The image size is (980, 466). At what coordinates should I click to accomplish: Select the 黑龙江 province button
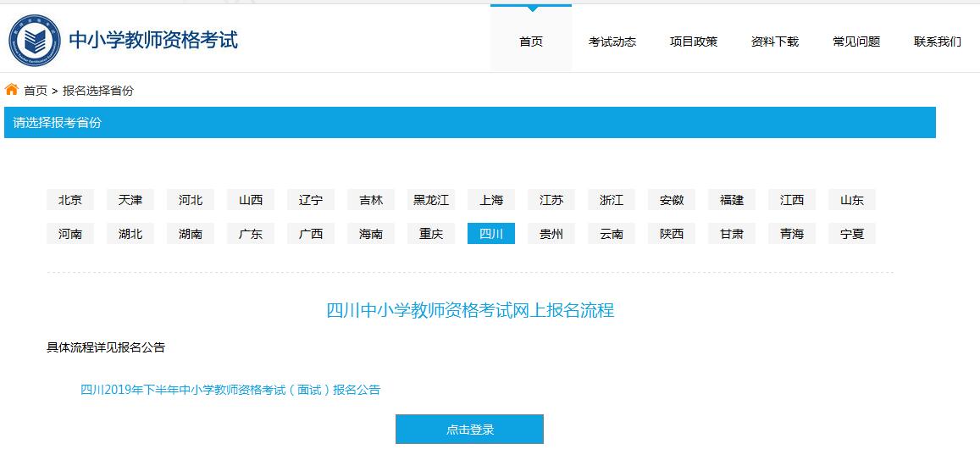431,200
